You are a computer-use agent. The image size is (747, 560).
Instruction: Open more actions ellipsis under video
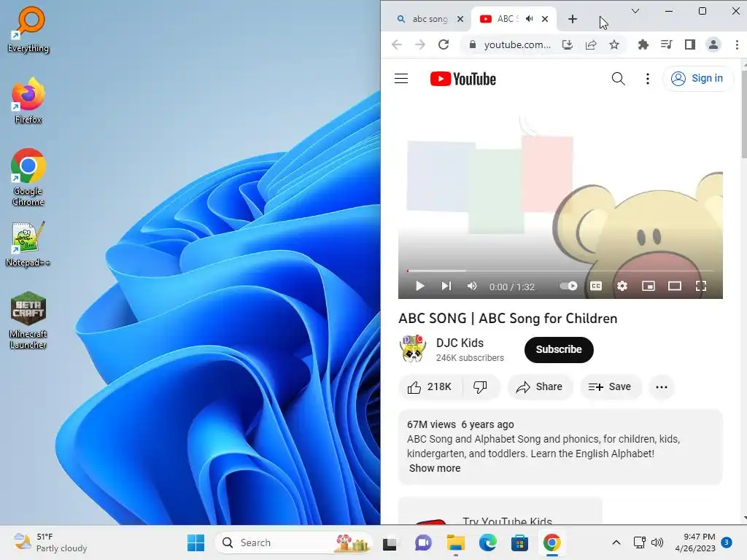click(x=661, y=387)
